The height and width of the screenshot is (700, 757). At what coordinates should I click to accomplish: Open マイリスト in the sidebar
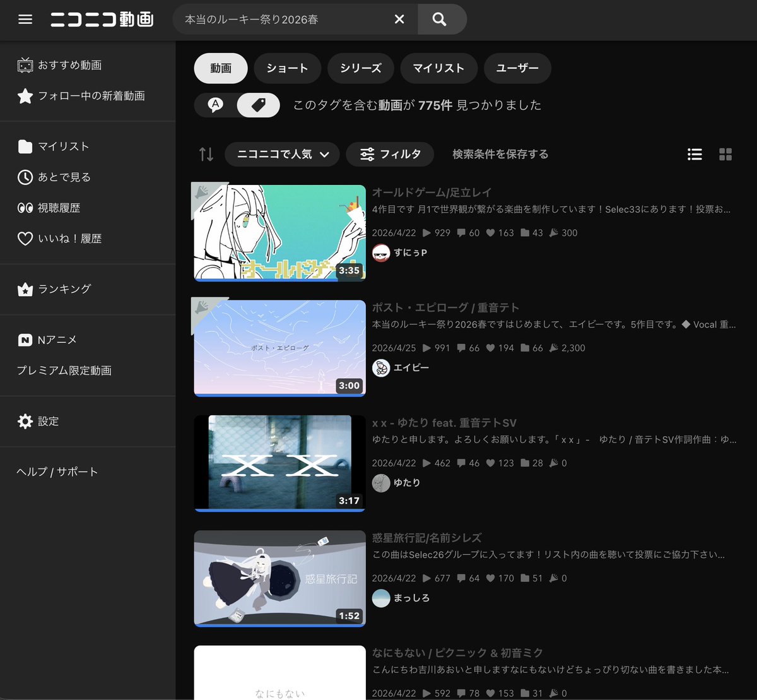click(x=54, y=146)
